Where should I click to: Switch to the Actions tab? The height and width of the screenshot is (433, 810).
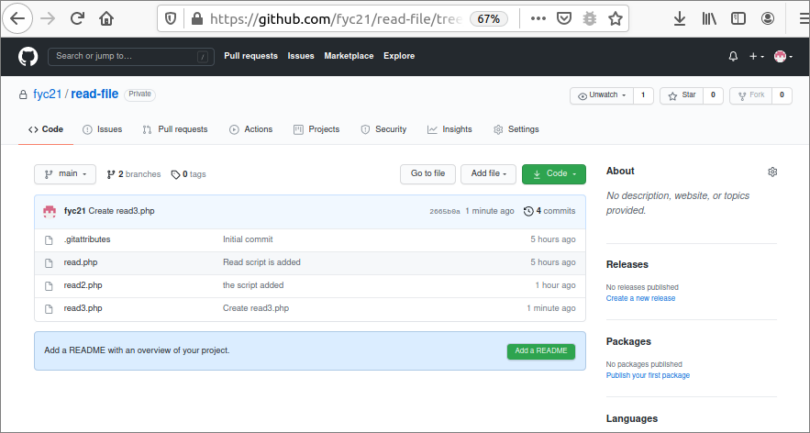(251, 129)
